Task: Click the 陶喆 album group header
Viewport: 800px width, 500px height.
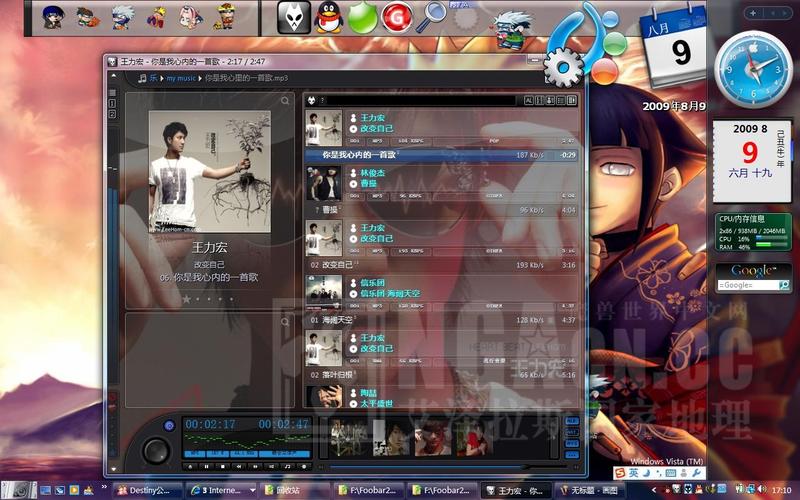Action: [x=441, y=396]
